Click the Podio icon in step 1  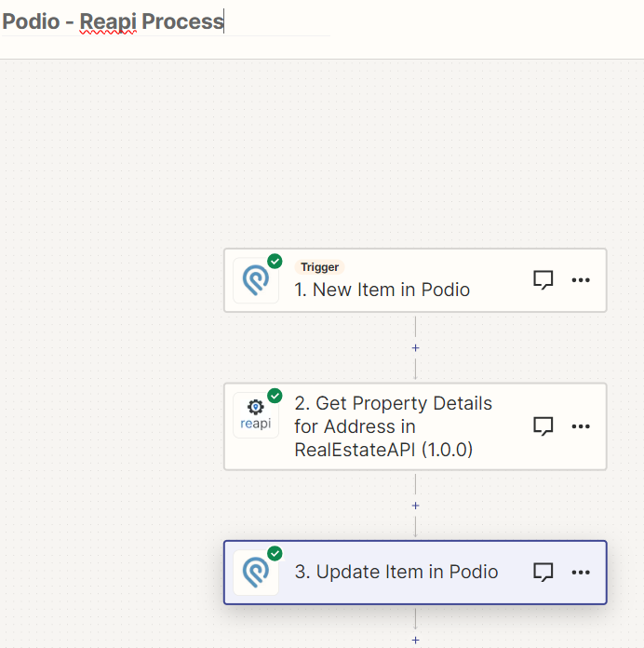[256, 280]
